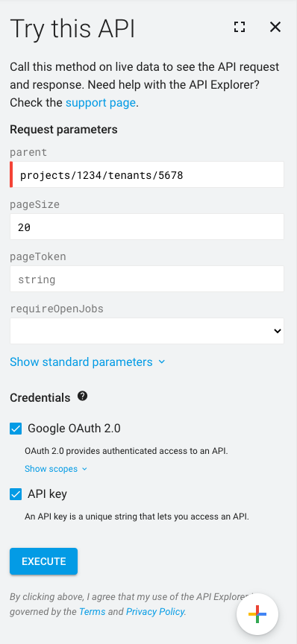This screenshot has width=297, height=644.
Task: Close the Try this API panel
Action: (x=275, y=27)
